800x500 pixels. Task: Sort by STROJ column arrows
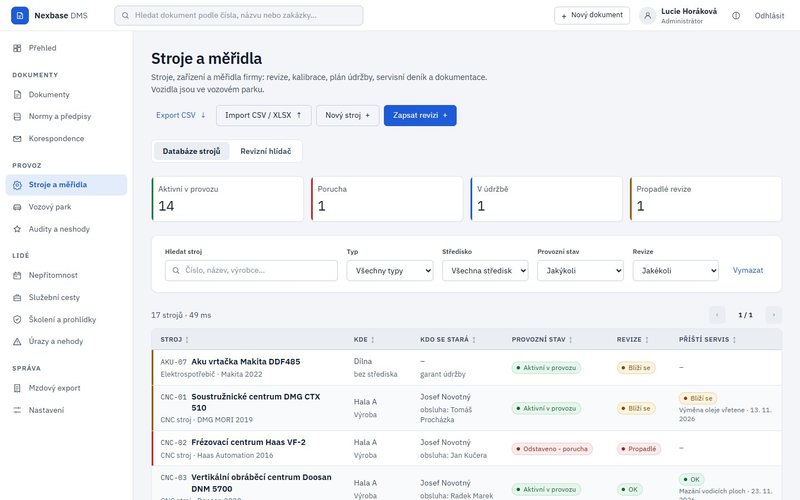(x=187, y=340)
